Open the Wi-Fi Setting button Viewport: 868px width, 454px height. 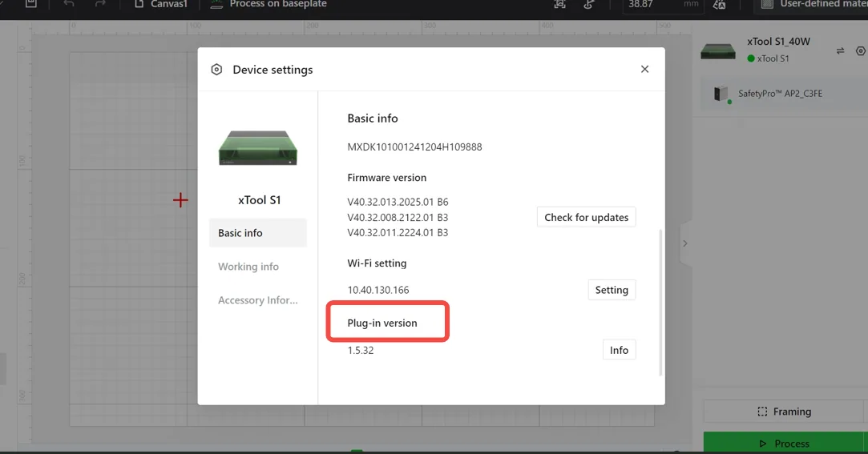point(612,290)
